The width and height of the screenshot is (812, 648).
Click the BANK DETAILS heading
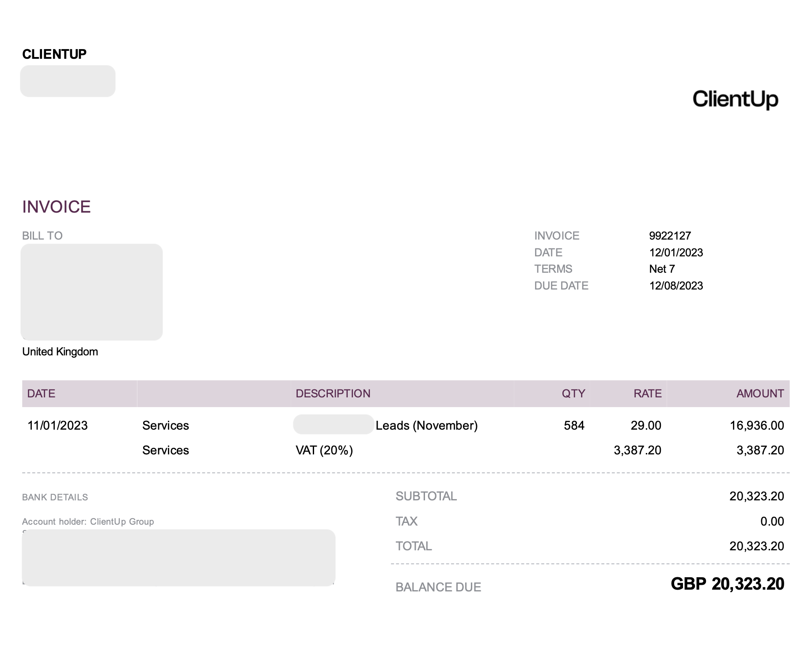coord(55,497)
